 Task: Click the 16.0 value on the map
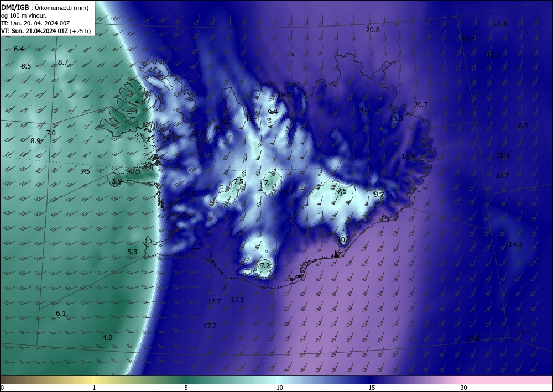226,121
